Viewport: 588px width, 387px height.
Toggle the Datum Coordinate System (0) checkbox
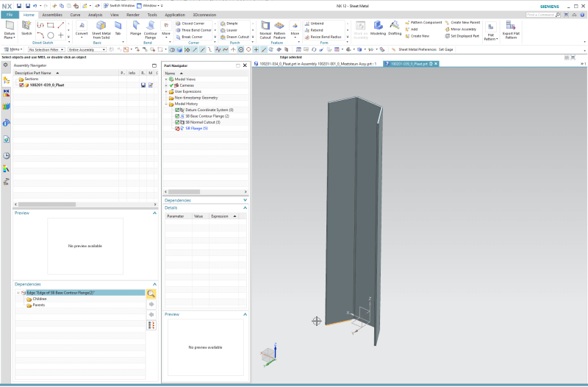click(177, 110)
